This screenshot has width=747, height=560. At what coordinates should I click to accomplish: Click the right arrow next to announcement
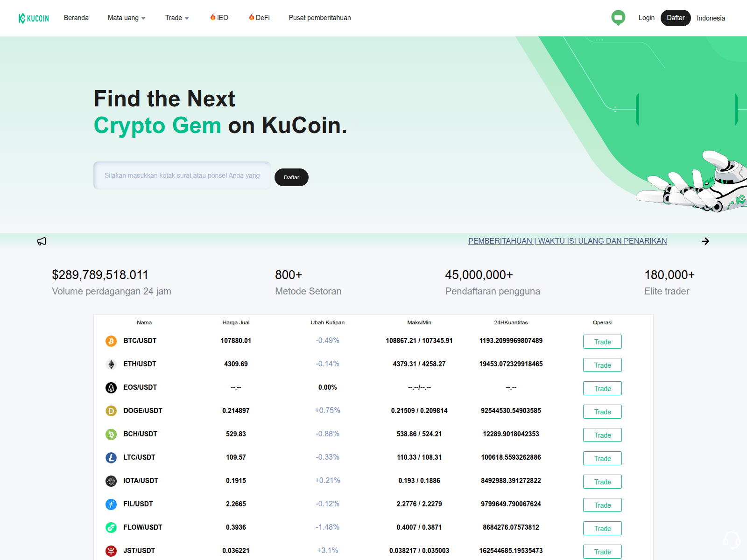pos(705,241)
